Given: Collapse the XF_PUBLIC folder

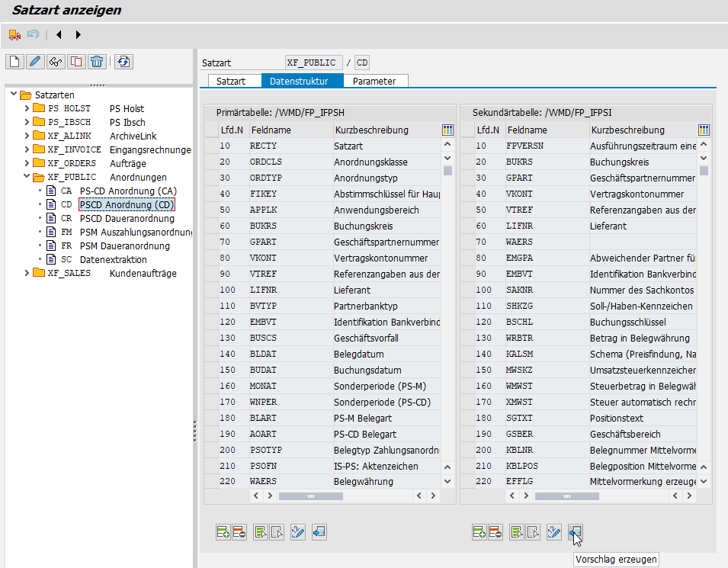Looking at the screenshot, I should click(x=27, y=177).
